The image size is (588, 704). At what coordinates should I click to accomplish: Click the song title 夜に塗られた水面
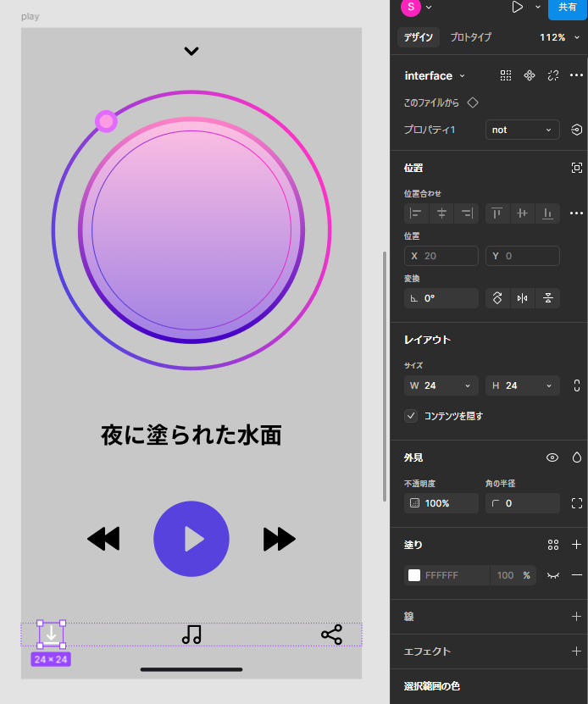click(191, 435)
